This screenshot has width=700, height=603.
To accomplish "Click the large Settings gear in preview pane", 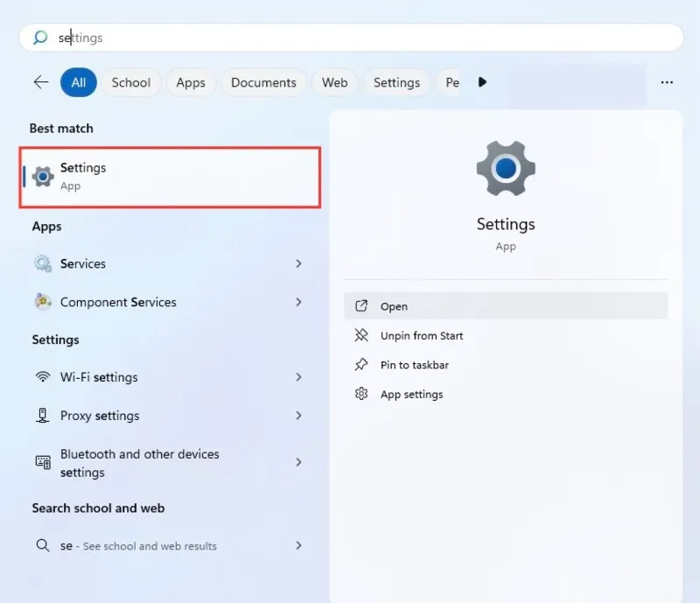I will (x=506, y=169).
